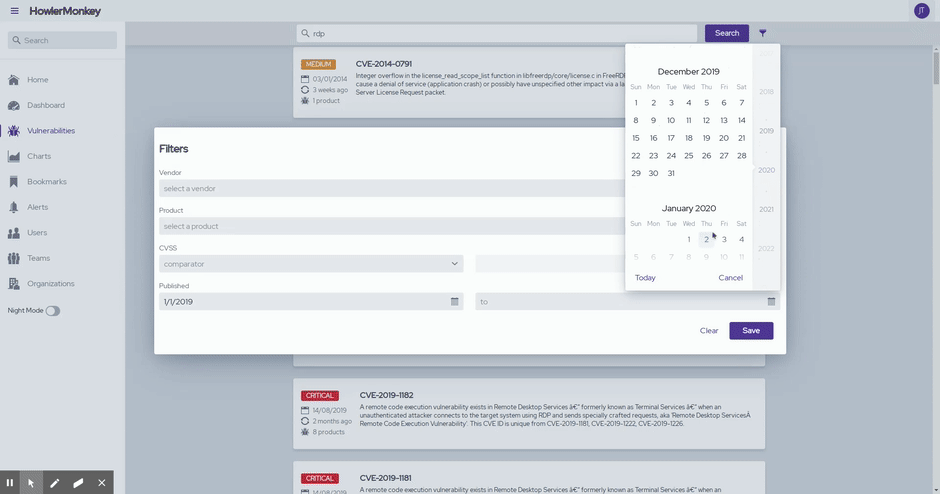Screen dimensions: 940x494
Task: Select December 31 2019 in calendar
Action: (x=671, y=173)
